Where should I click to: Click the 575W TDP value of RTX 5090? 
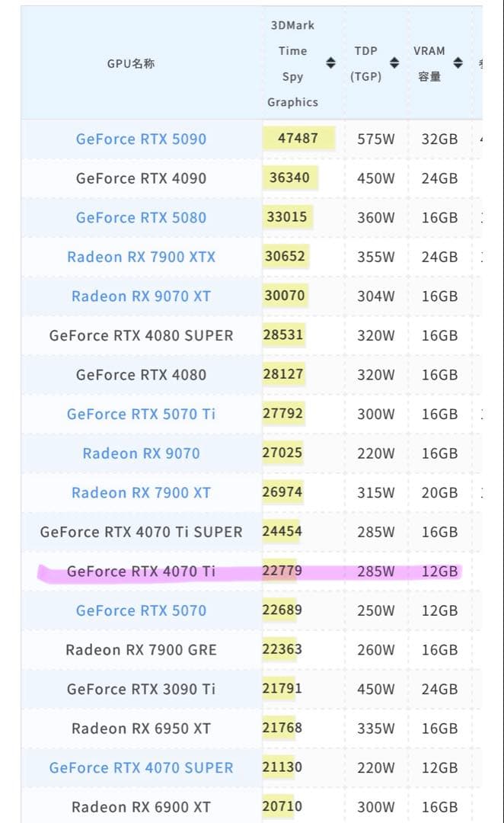[375, 139]
